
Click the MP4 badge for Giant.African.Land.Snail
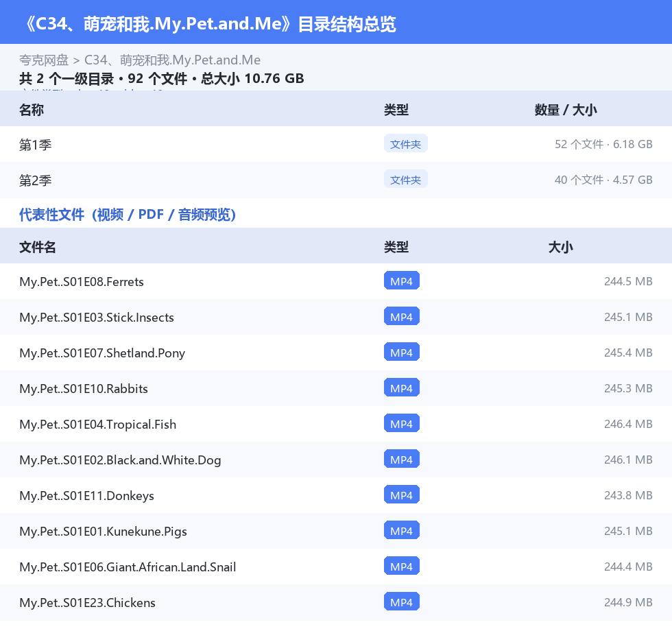coord(402,566)
